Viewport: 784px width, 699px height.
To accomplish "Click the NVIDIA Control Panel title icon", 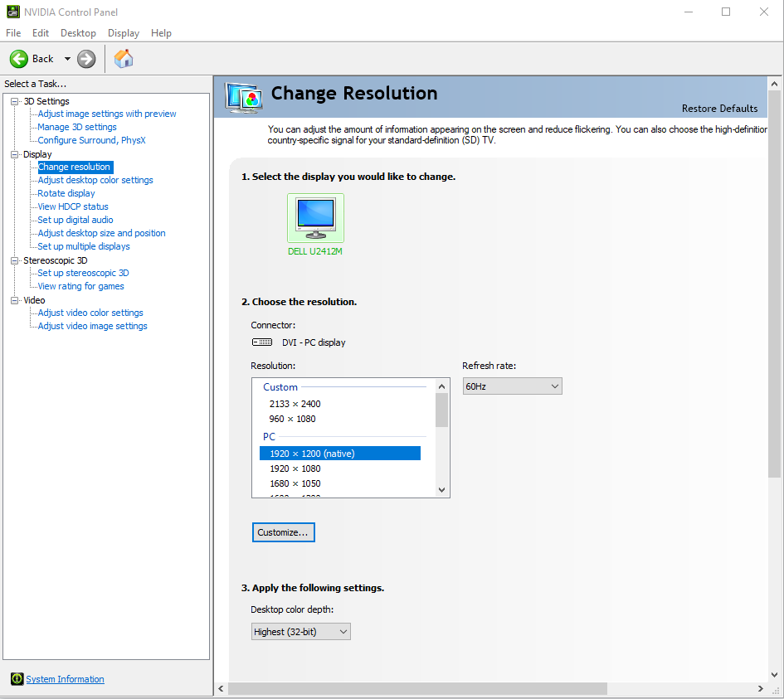I will coord(13,12).
